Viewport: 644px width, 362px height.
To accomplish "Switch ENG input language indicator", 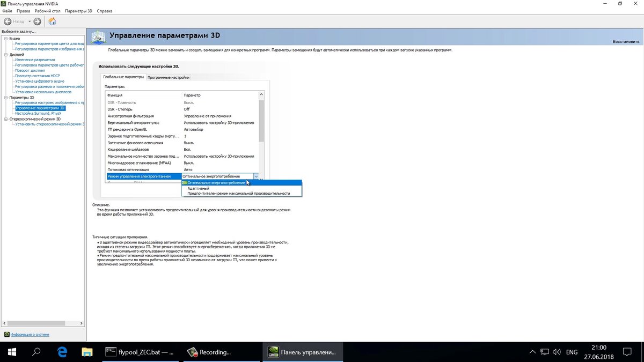I will 572,352.
